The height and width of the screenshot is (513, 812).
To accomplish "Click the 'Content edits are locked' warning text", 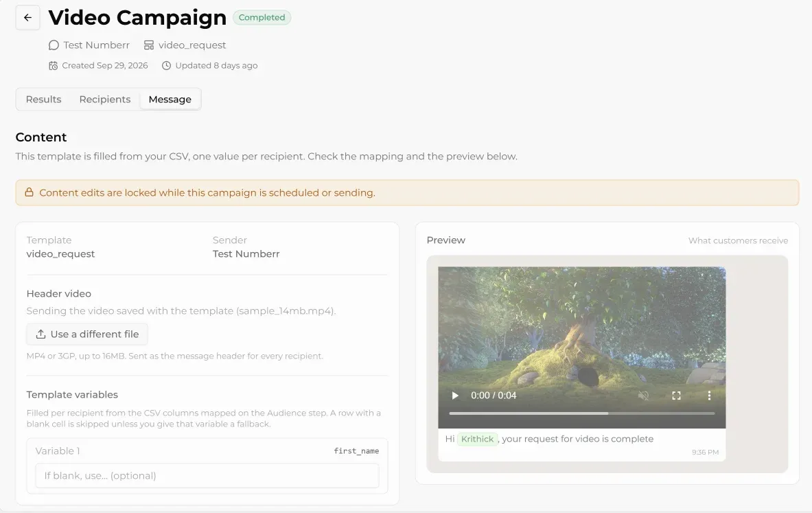I will pos(207,193).
